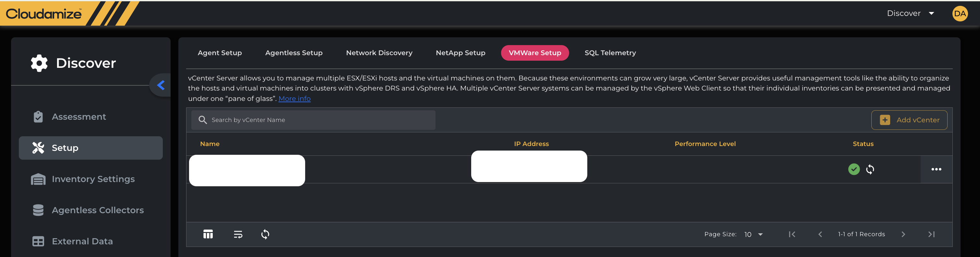This screenshot has width=980, height=257.
Task: Expand the Page Size dropdown
Action: coord(753,234)
